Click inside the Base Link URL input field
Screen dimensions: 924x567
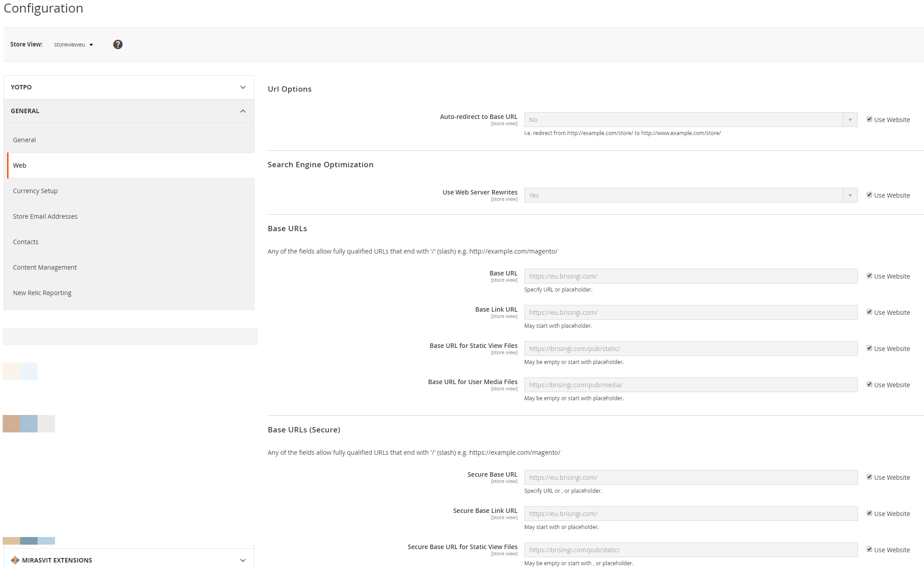tap(690, 312)
